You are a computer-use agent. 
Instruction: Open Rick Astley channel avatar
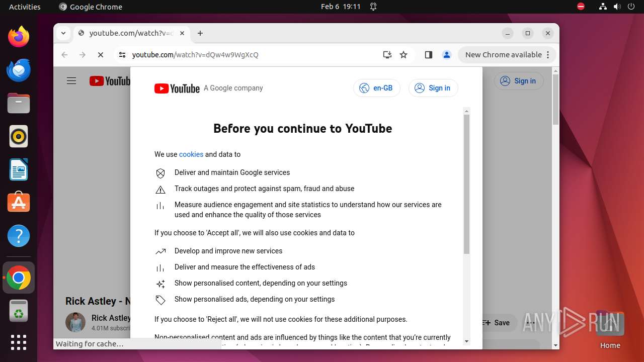point(75,322)
